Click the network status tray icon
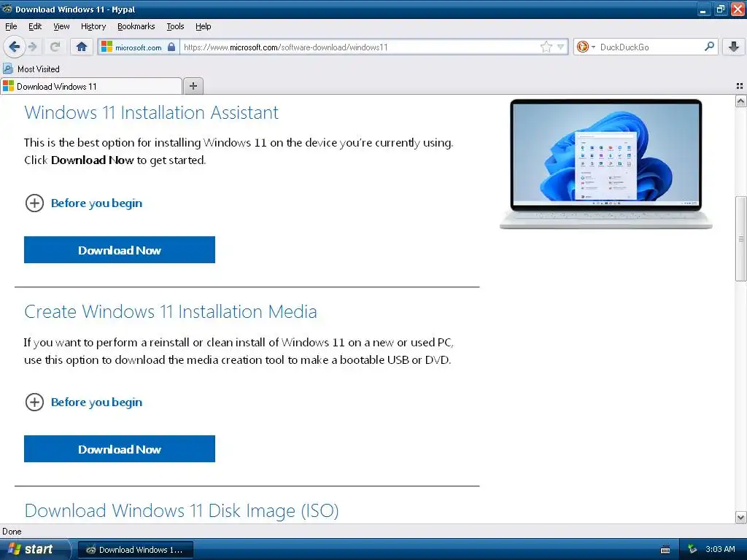747x560 pixels. click(x=693, y=550)
